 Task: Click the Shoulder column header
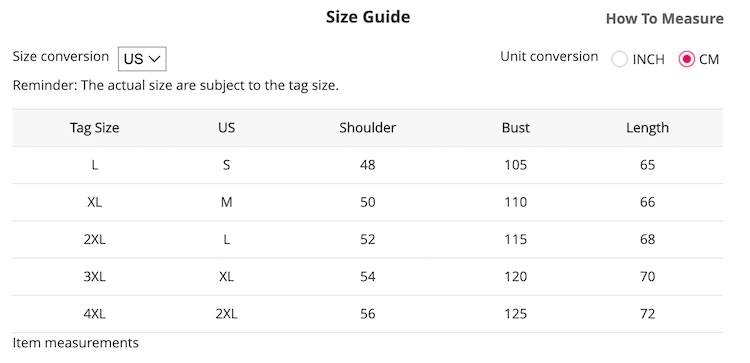[x=367, y=128]
